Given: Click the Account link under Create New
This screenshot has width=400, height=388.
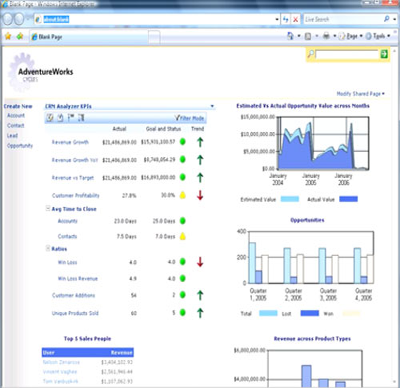Looking at the screenshot, I should click(16, 115).
